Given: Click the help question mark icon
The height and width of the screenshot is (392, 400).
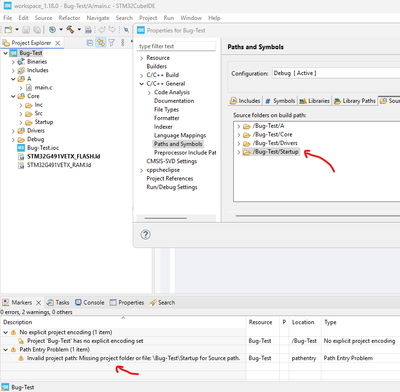Looking at the screenshot, I should coord(145,235).
